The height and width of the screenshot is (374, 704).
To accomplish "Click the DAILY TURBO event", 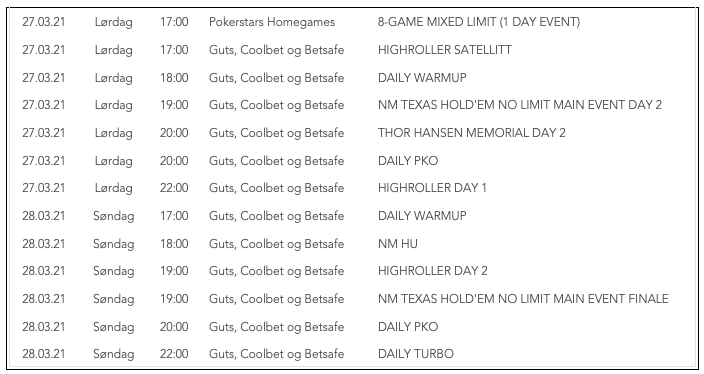I will (415, 354).
